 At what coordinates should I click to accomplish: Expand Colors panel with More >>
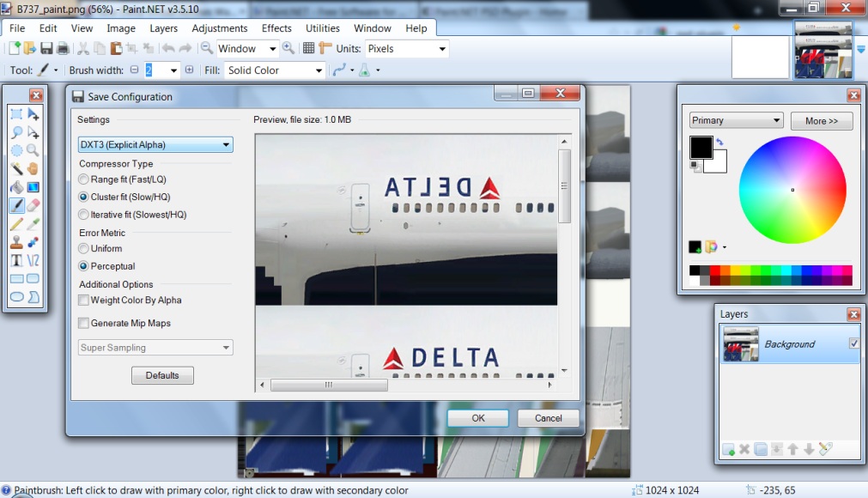[x=822, y=120]
